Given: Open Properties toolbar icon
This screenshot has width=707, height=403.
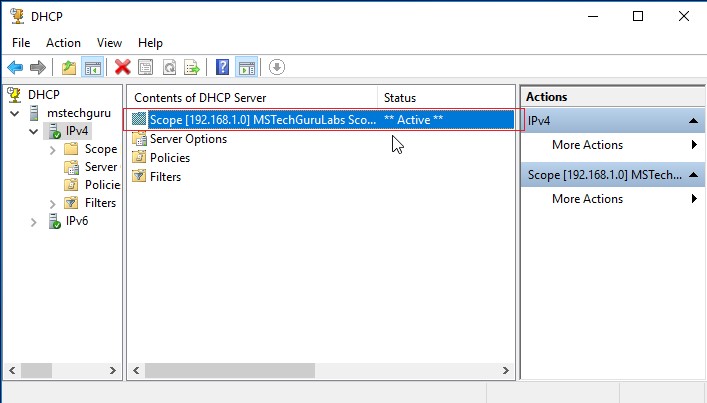Looking at the screenshot, I should click(x=145, y=68).
